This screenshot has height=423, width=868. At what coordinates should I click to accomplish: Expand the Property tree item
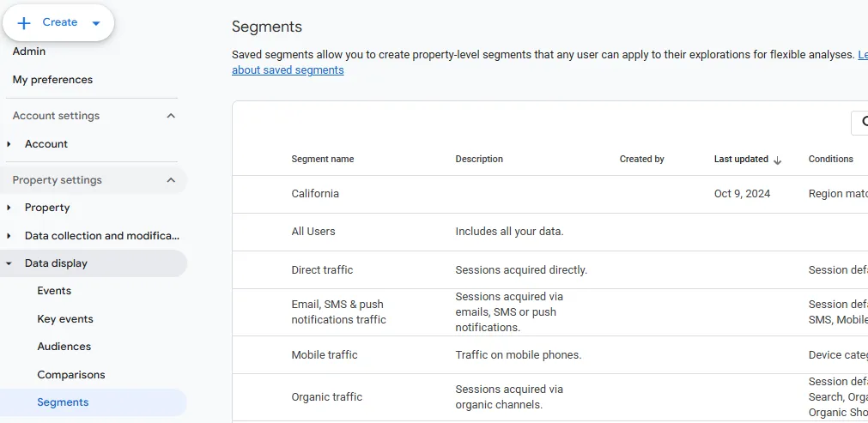[x=9, y=208]
